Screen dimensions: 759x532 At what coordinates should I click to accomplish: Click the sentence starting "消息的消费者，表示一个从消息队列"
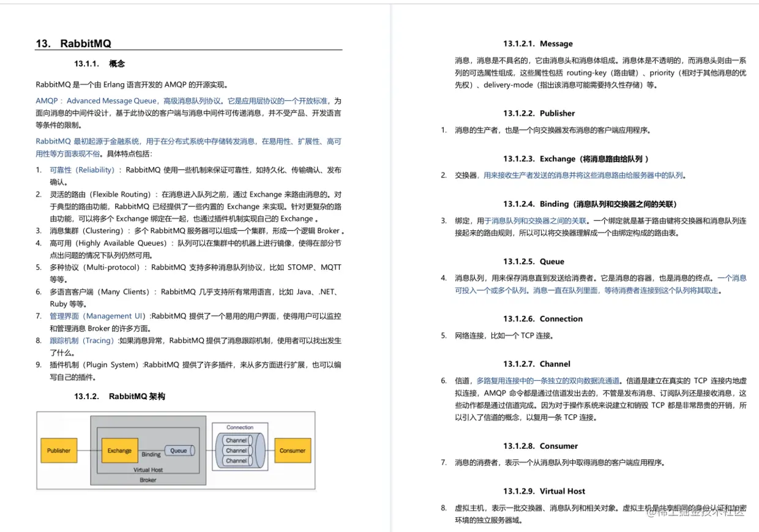tap(560, 463)
